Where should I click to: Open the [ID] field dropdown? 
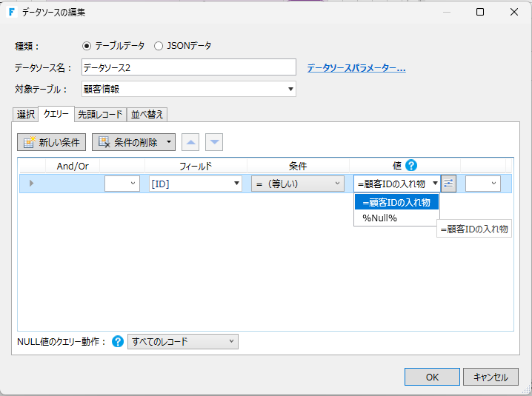point(236,184)
